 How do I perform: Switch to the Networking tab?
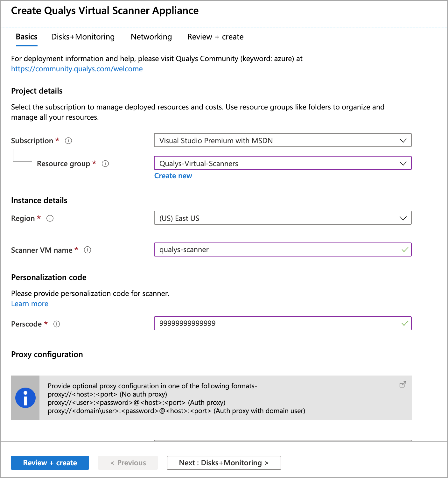pos(151,37)
